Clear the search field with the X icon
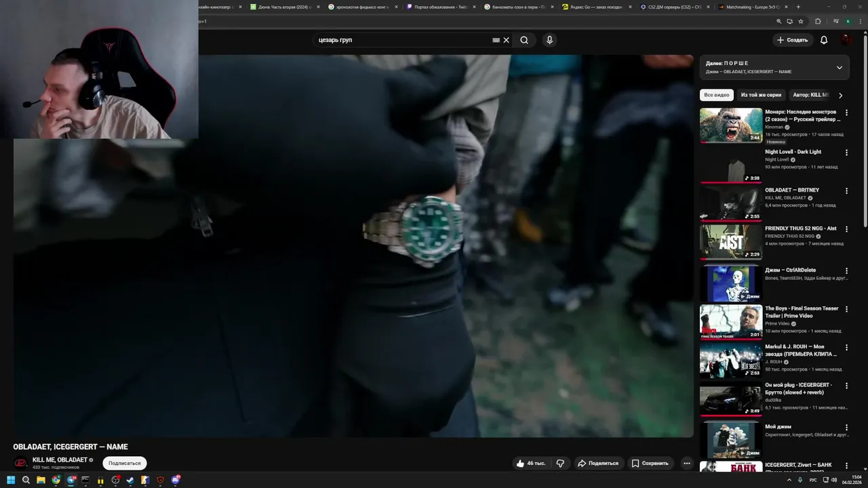This screenshot has width=868, height=488. [506, 40]
